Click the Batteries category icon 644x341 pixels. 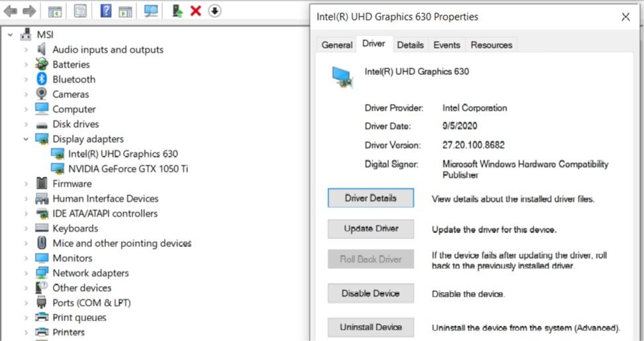click(x=42, y=64)
